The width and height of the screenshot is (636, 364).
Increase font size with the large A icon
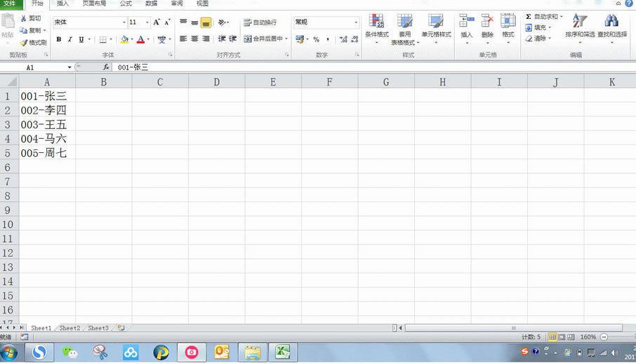click(x=157, y=22)
